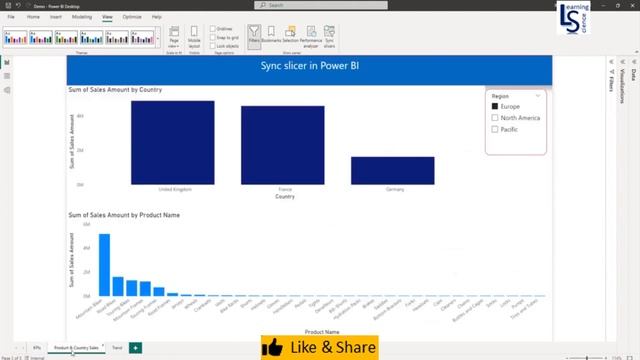Expand the Region slicer header chevron
The width and height of the screenshot is (640, 360).
tap(538, 96)
